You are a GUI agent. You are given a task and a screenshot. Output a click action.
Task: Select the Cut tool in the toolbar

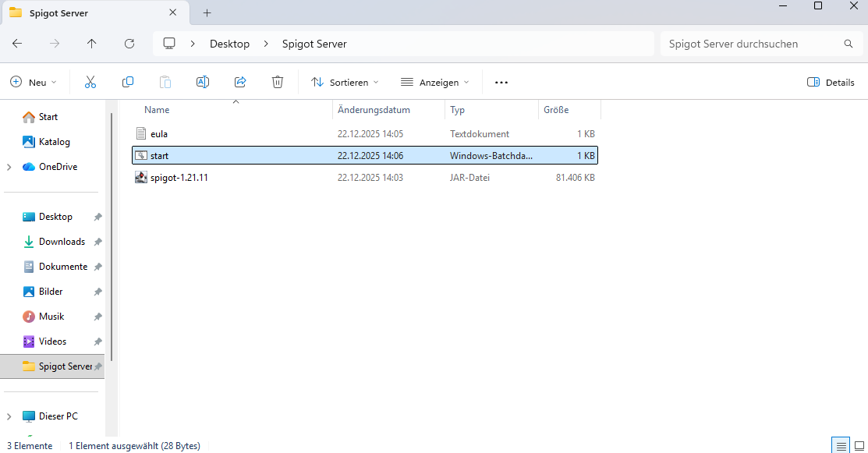(x=90, y=82)
